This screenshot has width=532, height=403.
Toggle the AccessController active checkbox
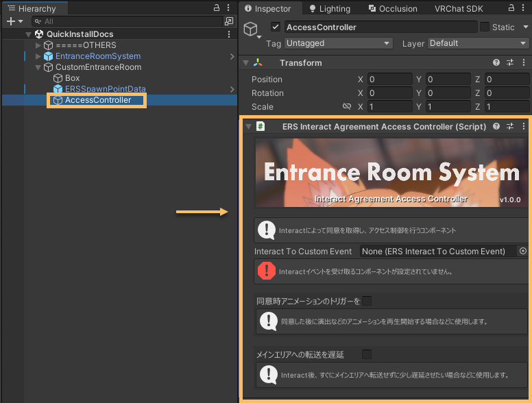point(276,27)
